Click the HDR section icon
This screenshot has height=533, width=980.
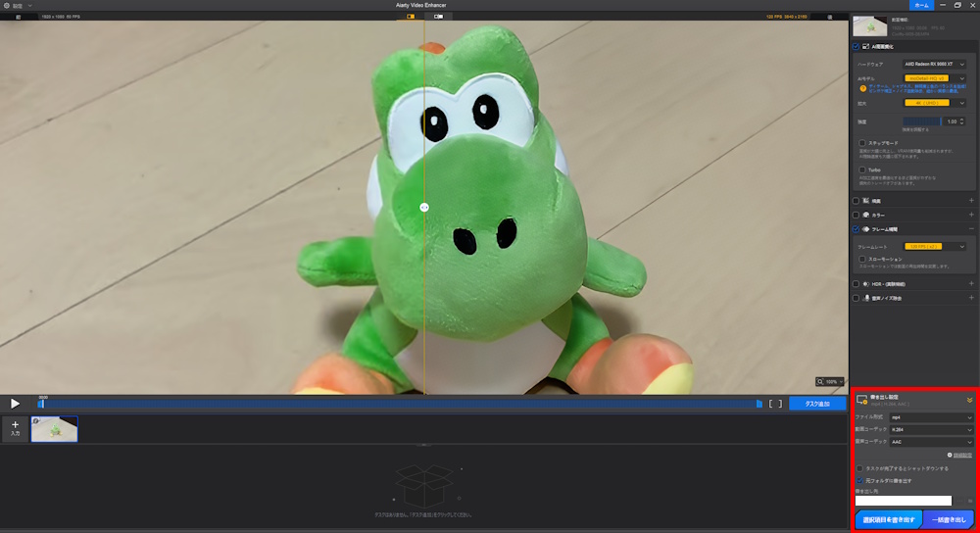pyautogui.click(x=865, y=284)
